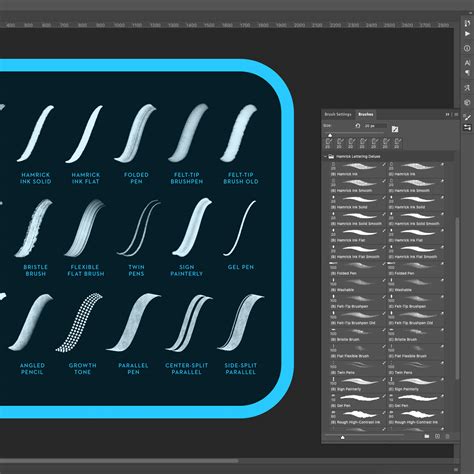The height and width of the screenshot is (474, 474).
Task: Select the (E) Gel Pen eraser
Action: 416,401
